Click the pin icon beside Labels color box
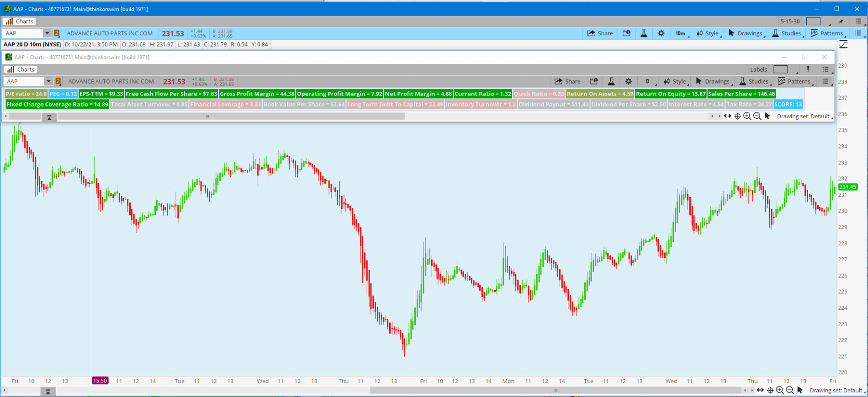Image resolution: width=868 pixels, height=397 pixels. pyautogui.click(x=808, y=69)
